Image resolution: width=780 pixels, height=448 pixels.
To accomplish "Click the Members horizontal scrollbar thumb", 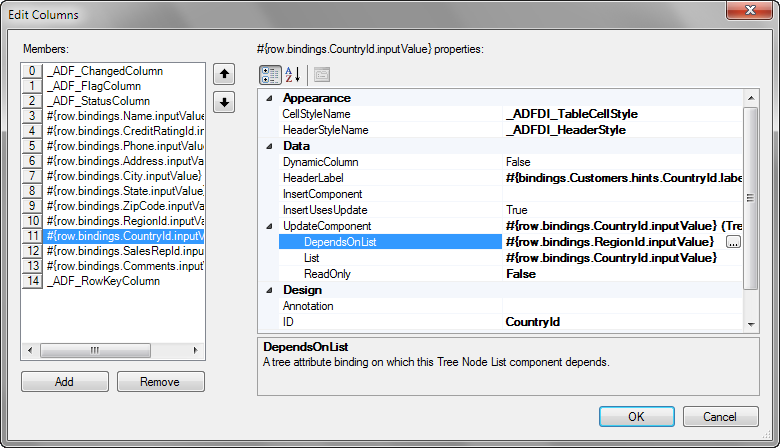I will 96,350.
